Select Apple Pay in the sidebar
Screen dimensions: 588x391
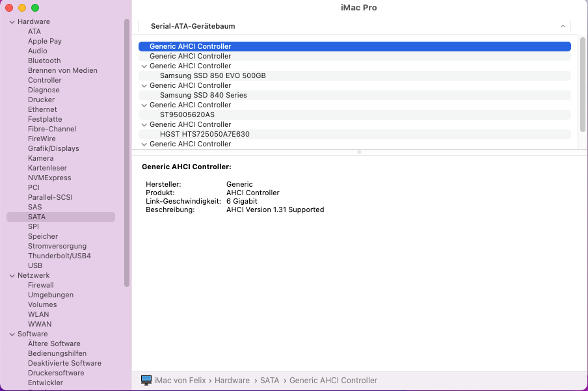(45, 41)
